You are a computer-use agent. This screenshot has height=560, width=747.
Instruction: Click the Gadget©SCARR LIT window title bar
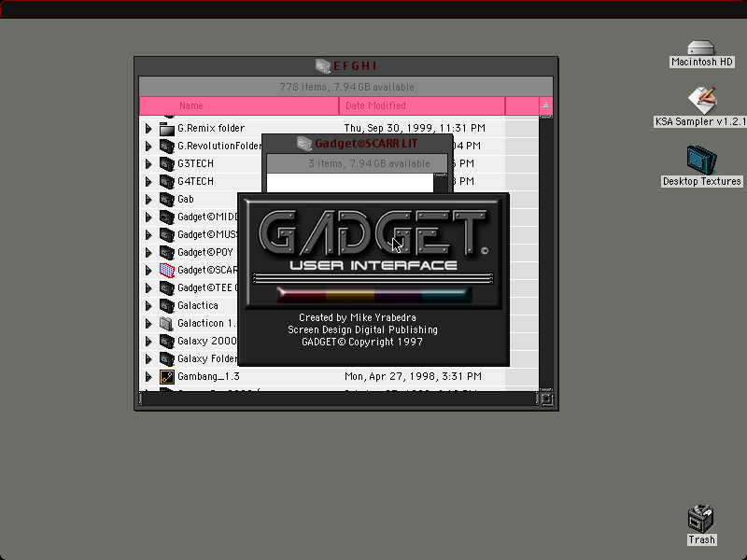[357, 144]
